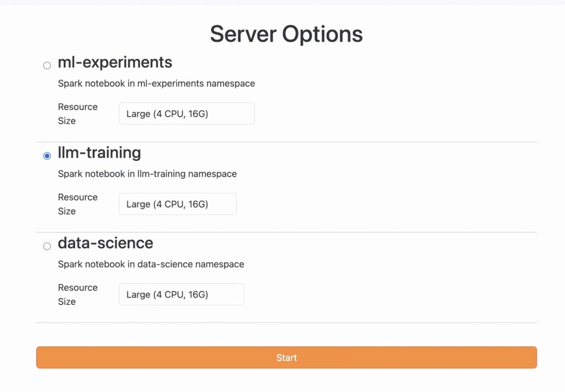Open the ml-experiments Resource Size dropdown
This screenshot has height=392, width=565.
186,114
